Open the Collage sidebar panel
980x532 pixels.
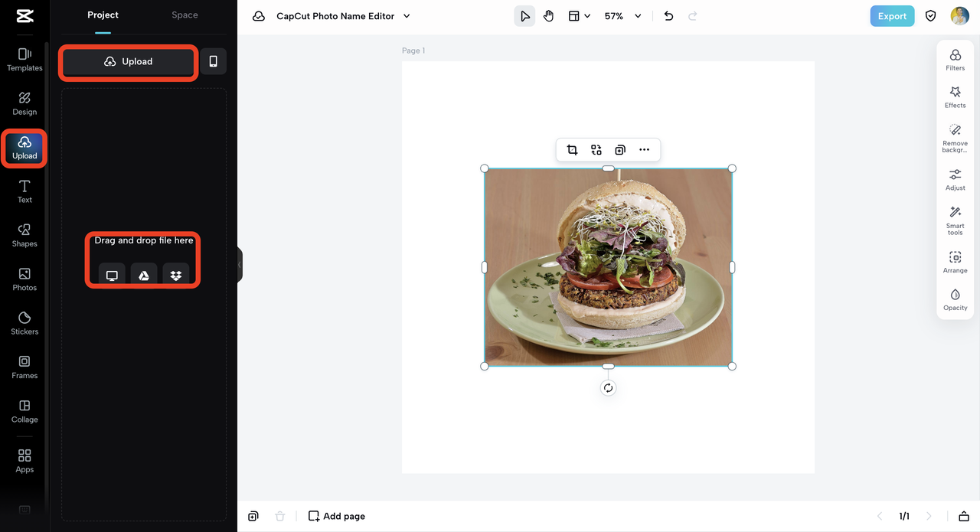pyautogui.click(x=24, y=412)
